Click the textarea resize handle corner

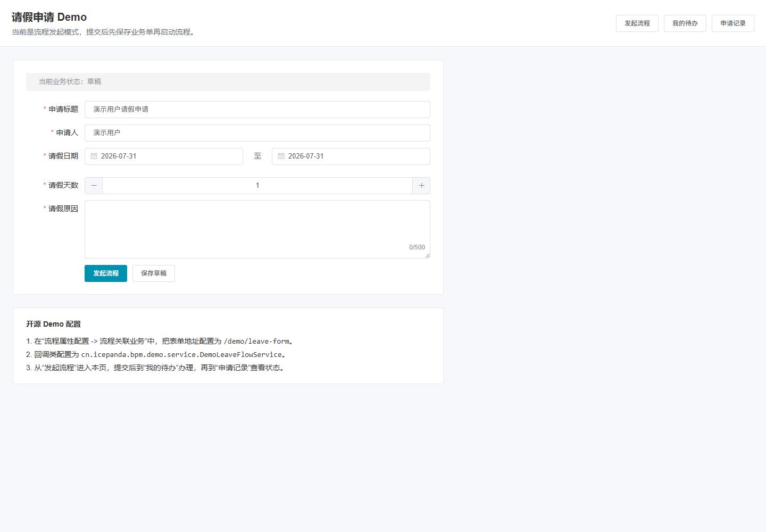pos(427,255)
